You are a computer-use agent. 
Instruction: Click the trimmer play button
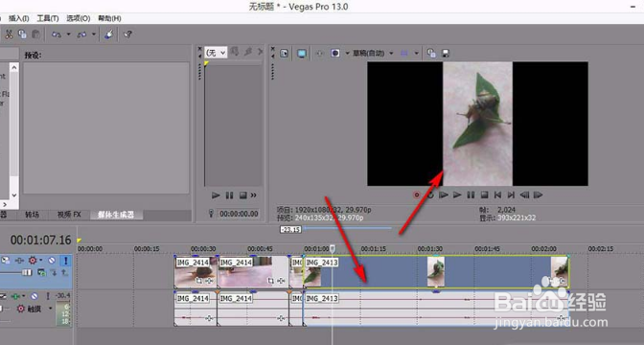pos(216,195)
